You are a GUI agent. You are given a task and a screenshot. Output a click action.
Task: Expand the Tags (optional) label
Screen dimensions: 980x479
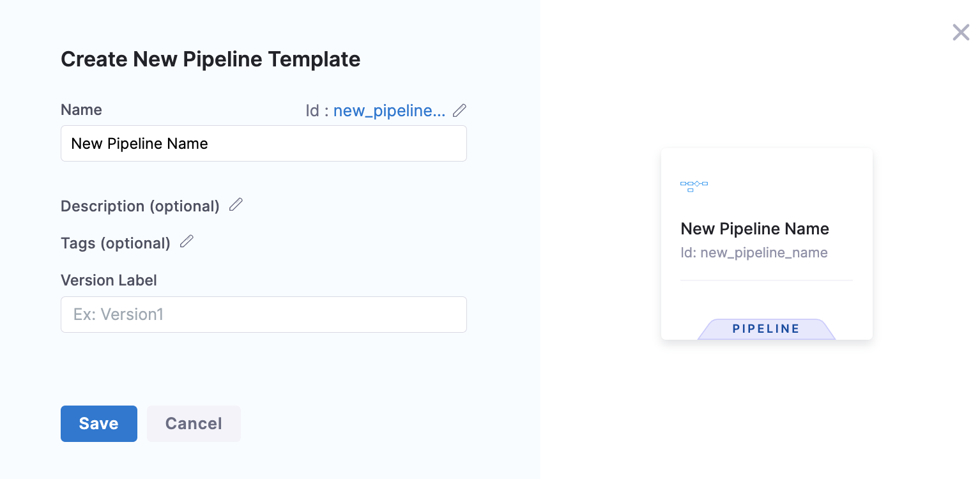tap(116, 243)
